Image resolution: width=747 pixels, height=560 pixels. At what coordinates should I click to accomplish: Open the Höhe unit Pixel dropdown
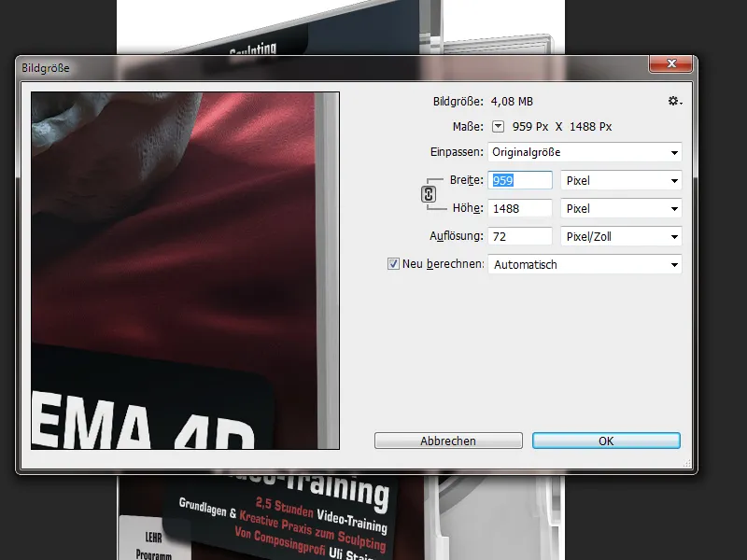[621, 208]
